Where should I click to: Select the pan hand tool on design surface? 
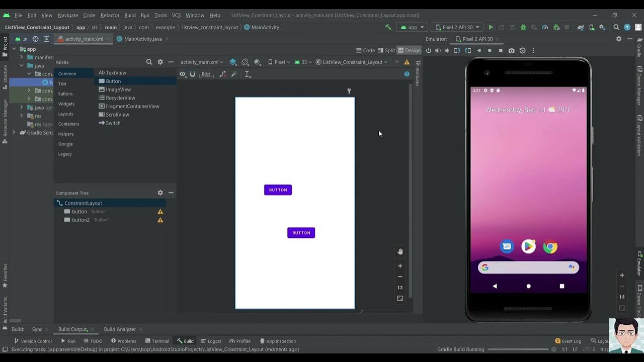(x=400, y=251)
